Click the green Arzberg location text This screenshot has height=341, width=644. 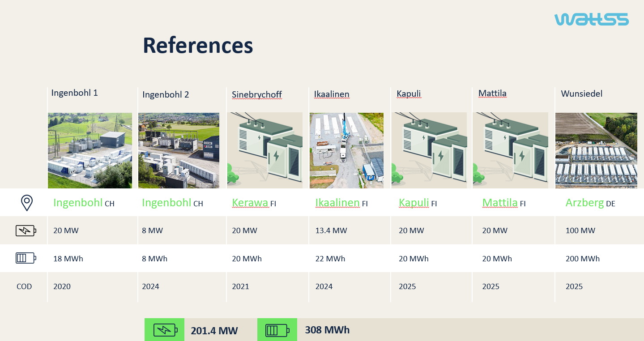click(x=584, y=203)
